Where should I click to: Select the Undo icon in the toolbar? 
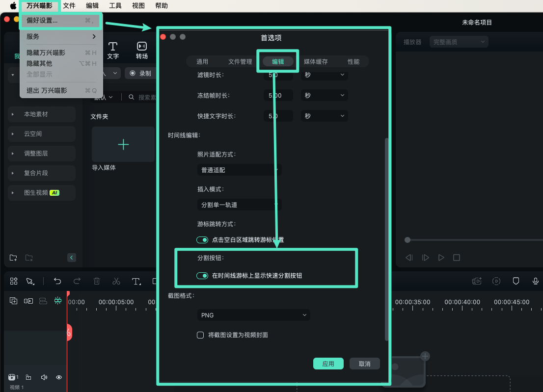57,281
